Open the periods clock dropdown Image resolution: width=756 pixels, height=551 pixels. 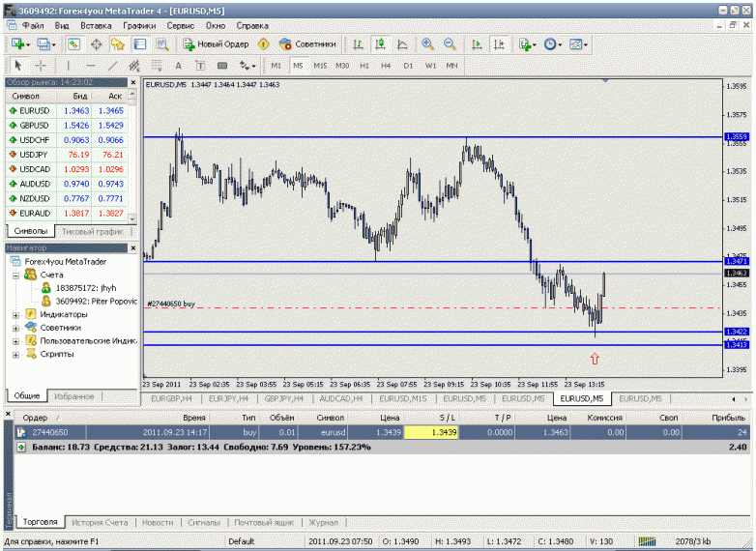(x=560, y=44)
